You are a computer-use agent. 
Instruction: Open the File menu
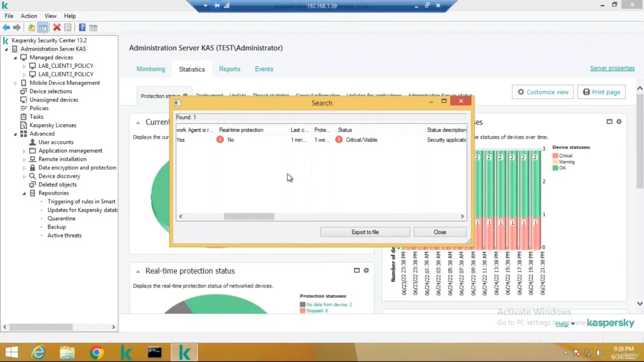9,16
